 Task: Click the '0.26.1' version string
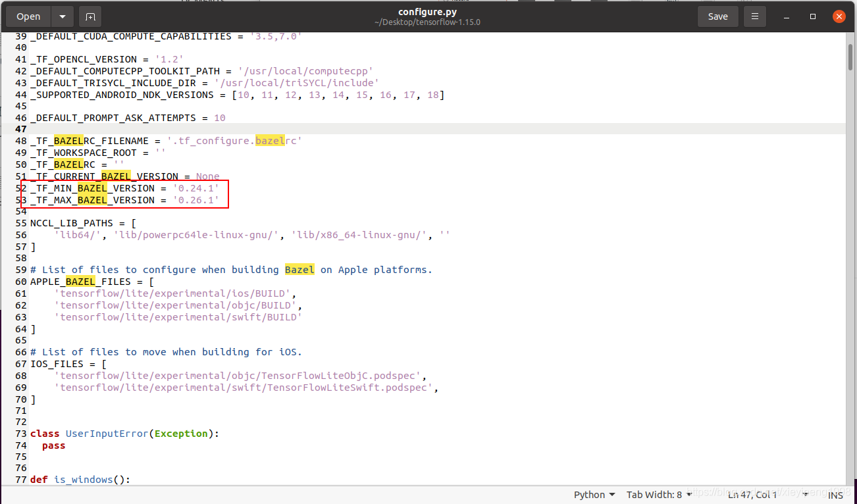[196, 200]
